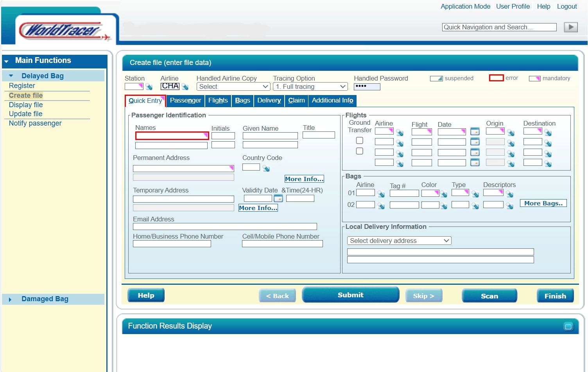588x372 pixels.
Task: Open the Tracing Option dropdown
Action: point(310,86)
